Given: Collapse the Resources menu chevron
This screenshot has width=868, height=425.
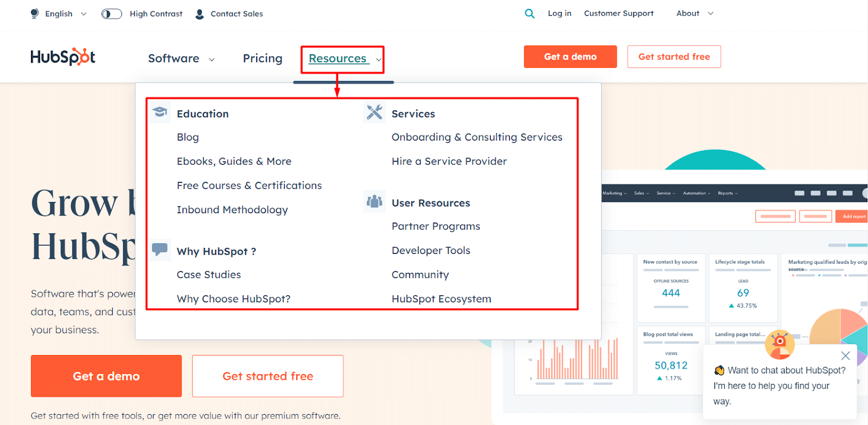Looking at the screenshot, I should [x=378, y=60].
